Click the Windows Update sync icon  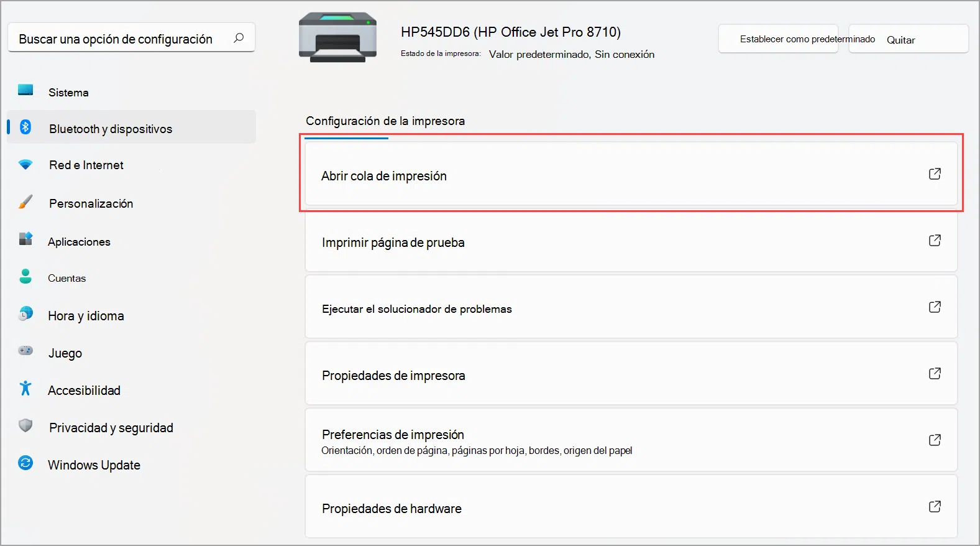click(25, 463)
